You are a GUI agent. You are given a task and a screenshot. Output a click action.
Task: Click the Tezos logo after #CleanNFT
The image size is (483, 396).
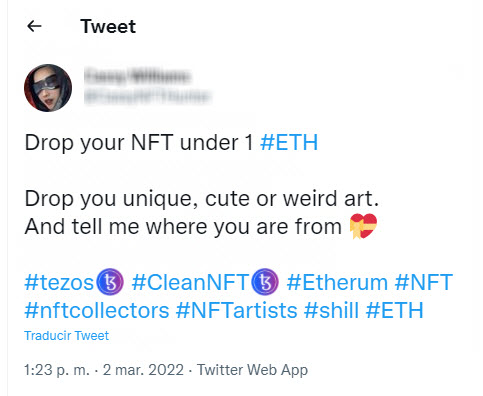(x=265, y=282)
